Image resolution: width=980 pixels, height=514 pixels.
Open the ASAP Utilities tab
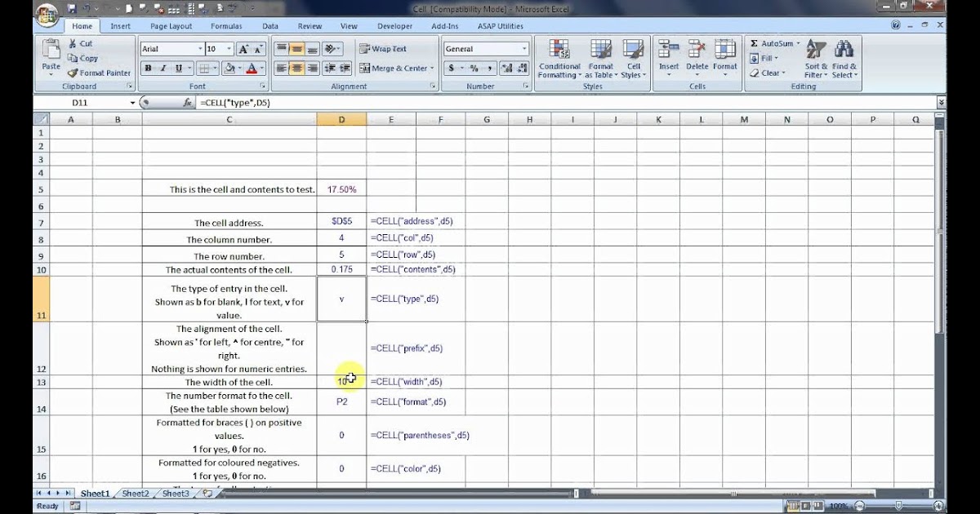tap(500, 26)
